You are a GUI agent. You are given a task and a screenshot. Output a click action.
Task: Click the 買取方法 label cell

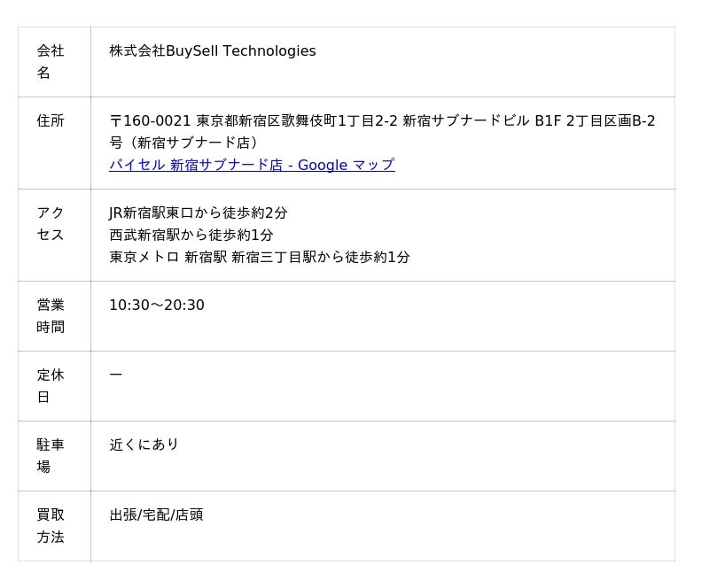click(54, 526)
